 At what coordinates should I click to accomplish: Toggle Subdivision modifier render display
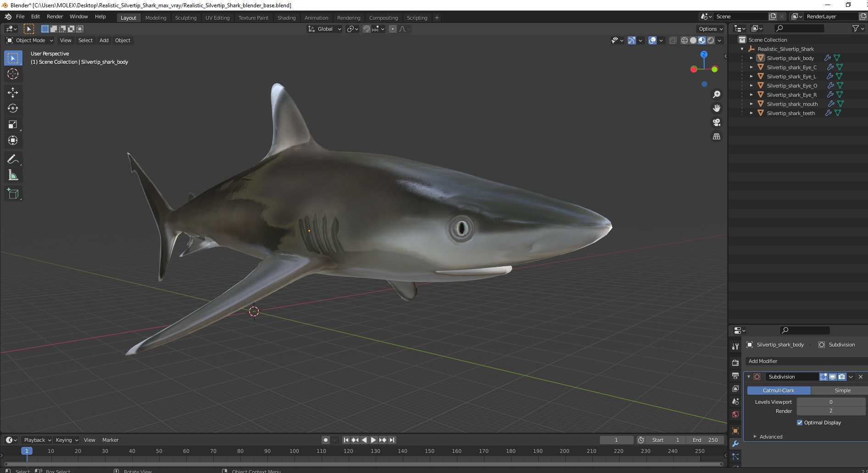pyautogui.click(x=841, y=377)
